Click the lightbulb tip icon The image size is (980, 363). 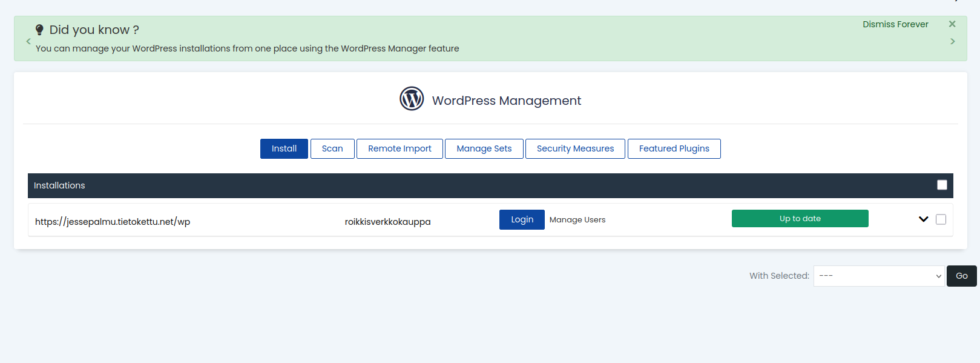tap(39, 30)
